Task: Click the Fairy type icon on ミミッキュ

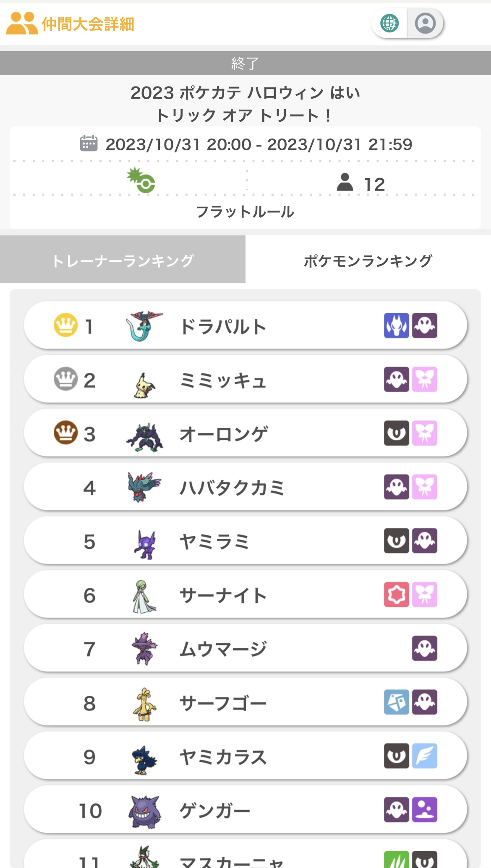Action: [x=425, y=379]
